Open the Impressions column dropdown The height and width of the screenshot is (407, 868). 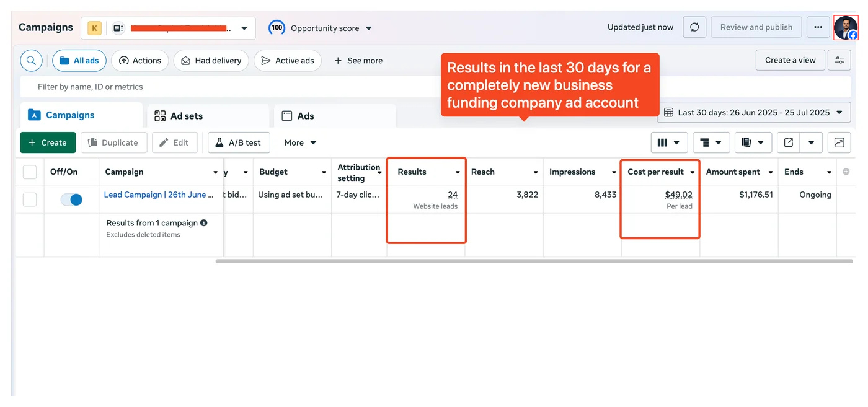click(614, 172)
